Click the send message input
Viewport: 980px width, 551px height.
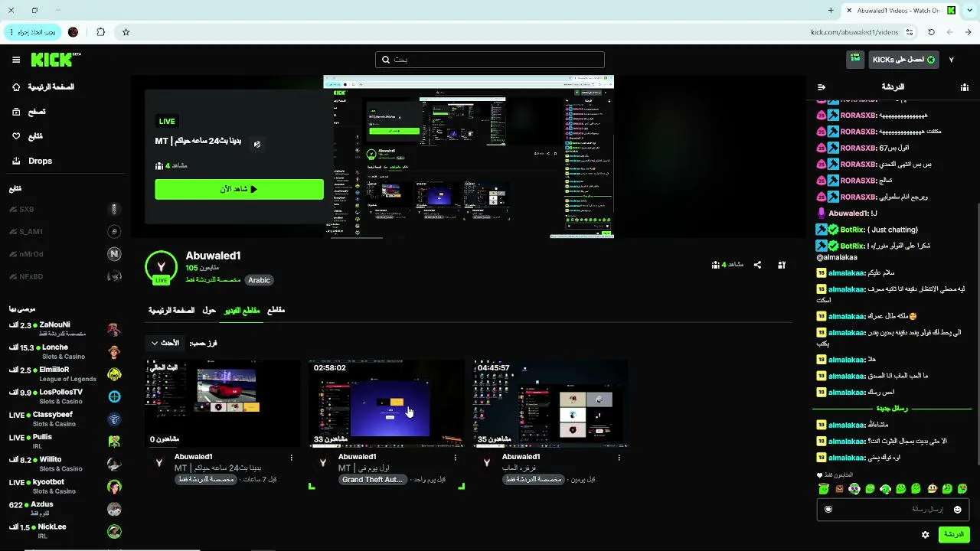point(893,509)
